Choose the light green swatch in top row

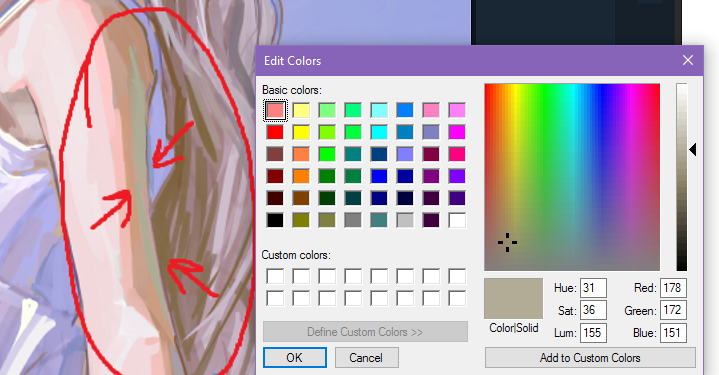coord(327,110)
